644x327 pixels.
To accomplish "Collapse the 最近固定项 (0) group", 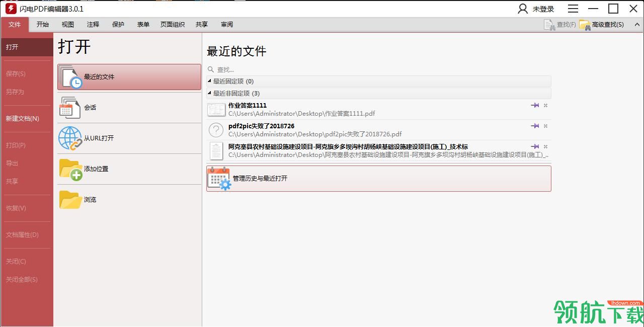I will pos(210,81).
